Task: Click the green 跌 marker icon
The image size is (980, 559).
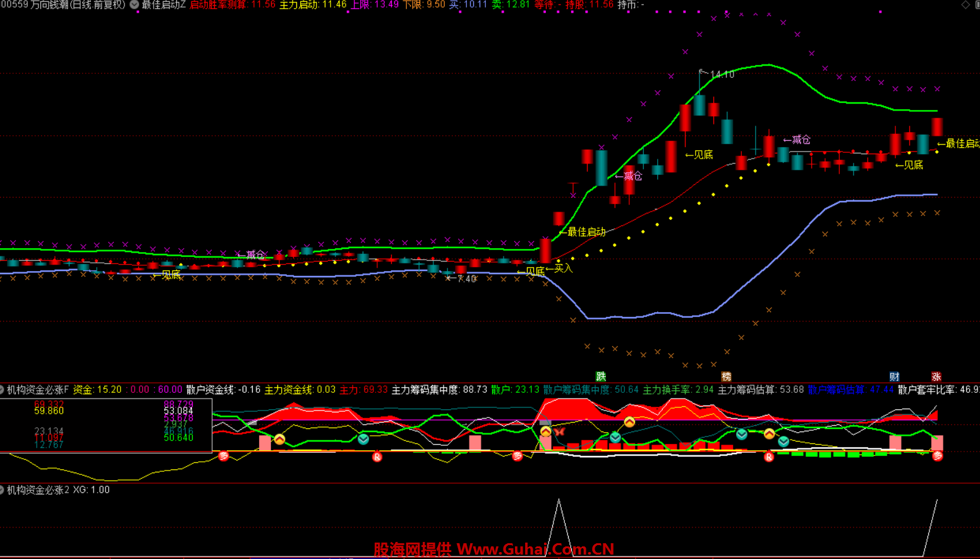Action: point(601,376)
